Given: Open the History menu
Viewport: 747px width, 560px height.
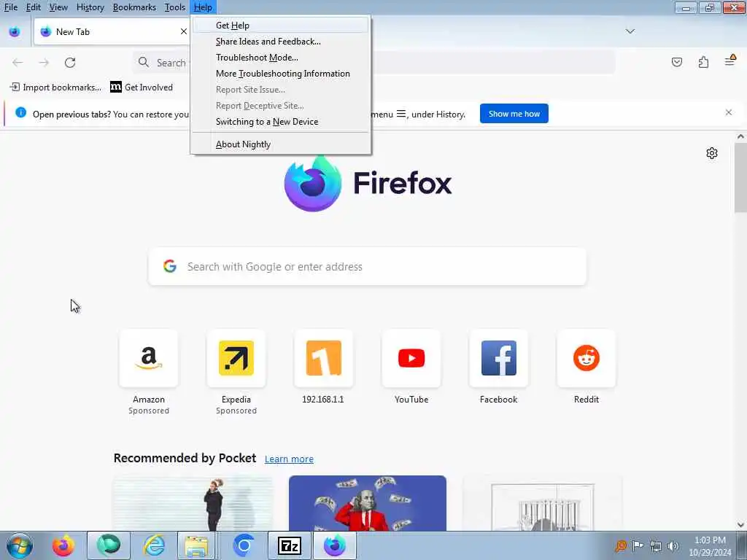Looking at the screenshot, I should tap(90, 7).
